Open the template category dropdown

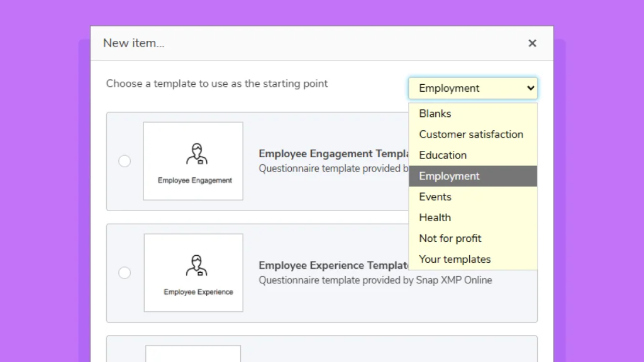point(473,88)
